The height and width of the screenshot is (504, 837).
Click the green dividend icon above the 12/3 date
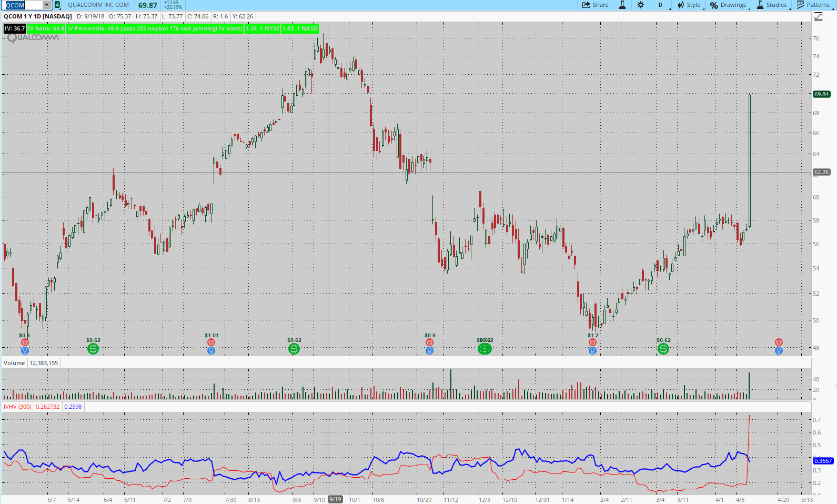[485, 348]
